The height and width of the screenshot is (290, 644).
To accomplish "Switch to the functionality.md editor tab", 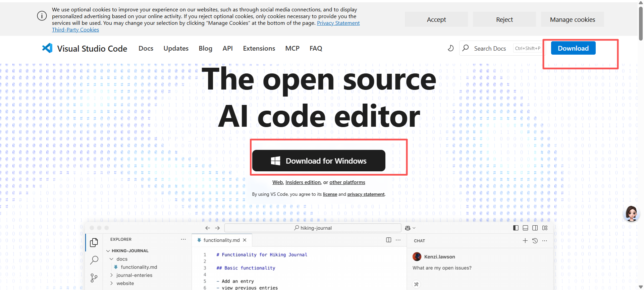I will point(222,240).
